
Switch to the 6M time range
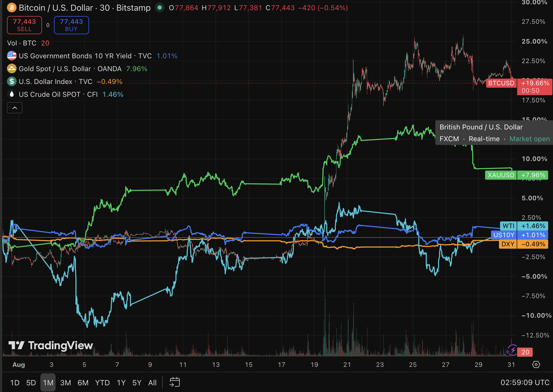pyautogui.click(x=83, y=382)
